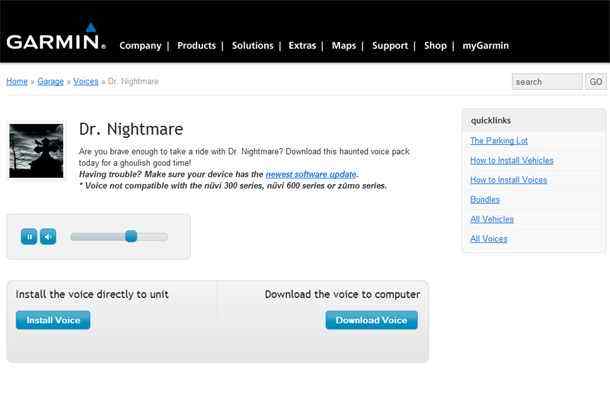Click 'Download the voice to computer' text
The width and height of the screenshot is (610, 396).
tap(342, 294)
